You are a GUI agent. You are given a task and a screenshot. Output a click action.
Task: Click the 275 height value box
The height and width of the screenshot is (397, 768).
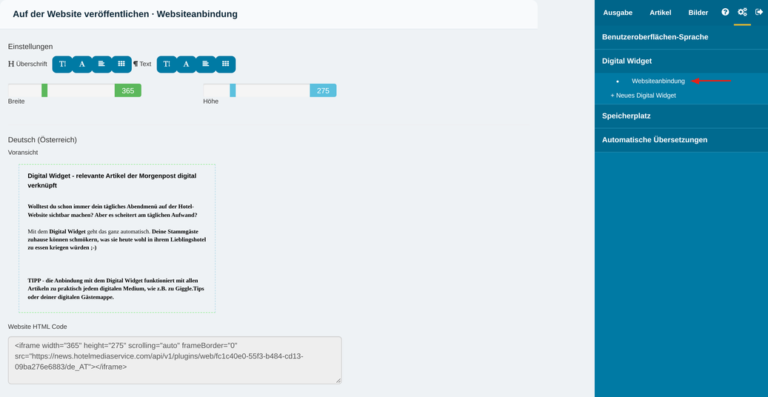(323, 91)
